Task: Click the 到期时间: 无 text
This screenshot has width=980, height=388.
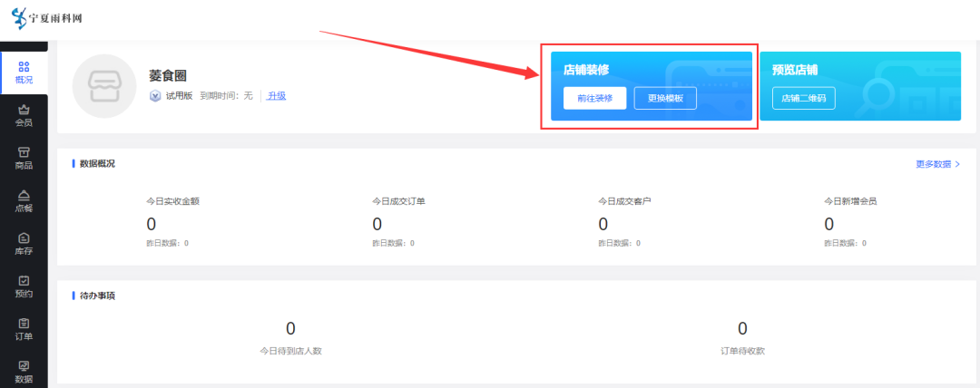Action: click(x=226, y=96)
